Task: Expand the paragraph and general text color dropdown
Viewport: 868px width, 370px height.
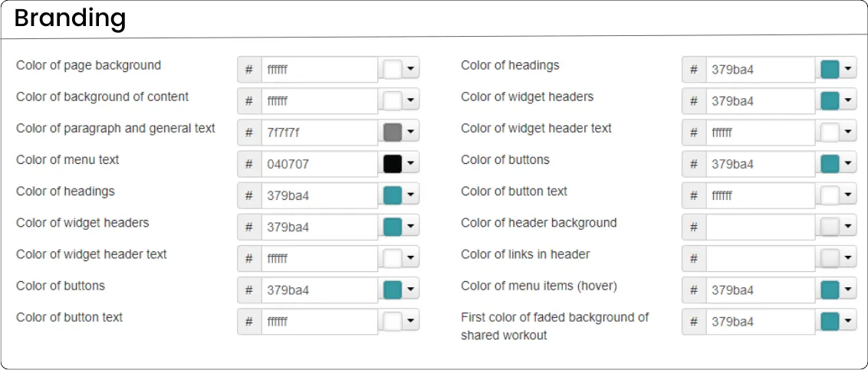Action: pyautogui.click(x=411, y=133)
